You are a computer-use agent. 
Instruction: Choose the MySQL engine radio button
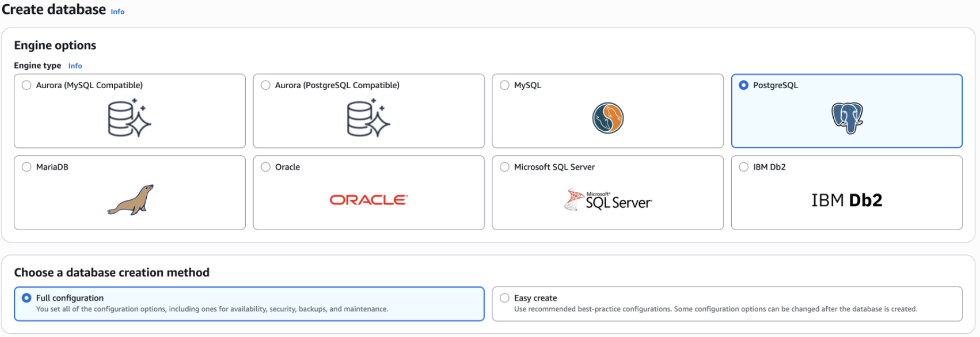click(505, 85)
